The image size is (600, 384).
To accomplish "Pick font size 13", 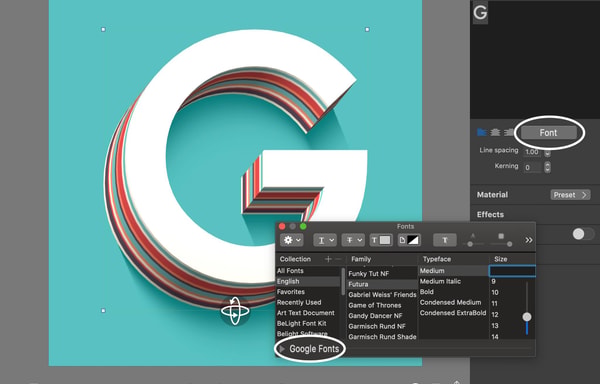I will click(x=495, y=326).
